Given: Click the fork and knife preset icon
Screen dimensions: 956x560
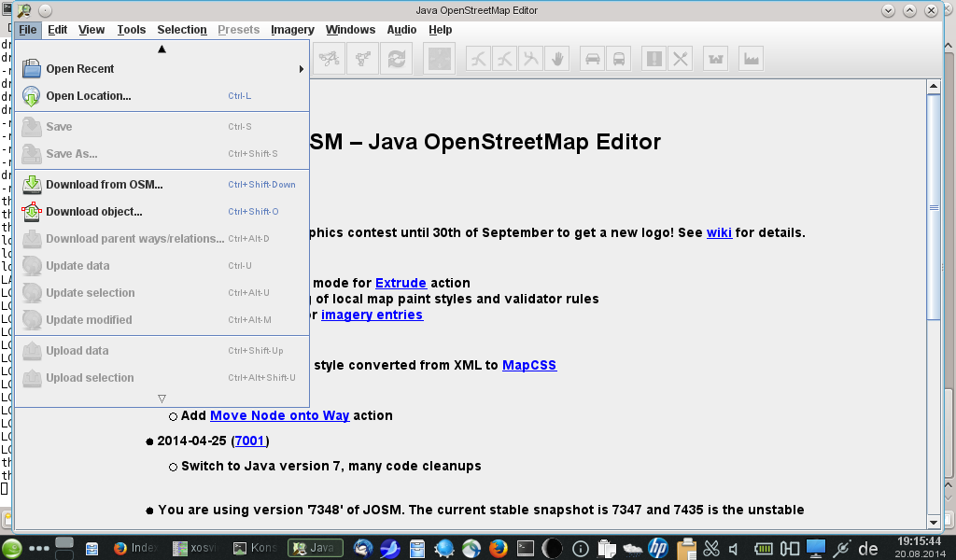Looking at the screenshot, I should [x=680, y=59].
